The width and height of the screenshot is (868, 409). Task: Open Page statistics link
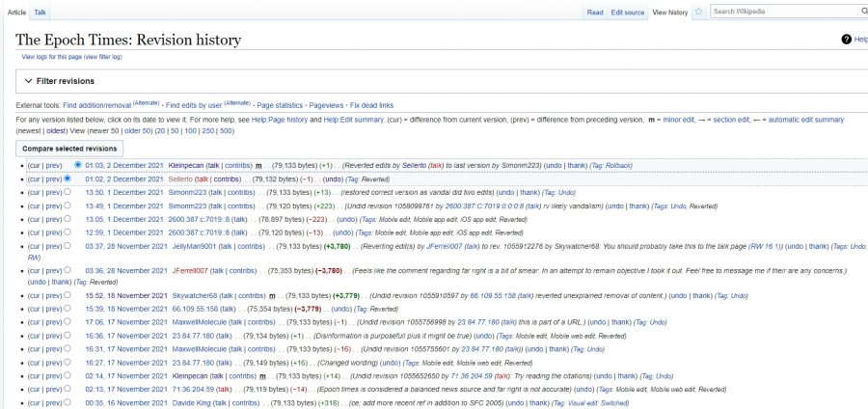(280, 105)
